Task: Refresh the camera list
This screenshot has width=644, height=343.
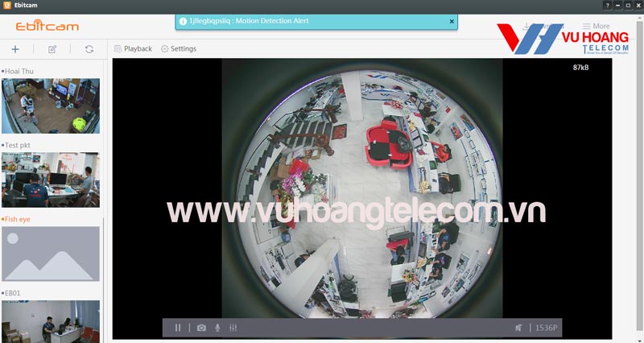Action: (89, 49)
